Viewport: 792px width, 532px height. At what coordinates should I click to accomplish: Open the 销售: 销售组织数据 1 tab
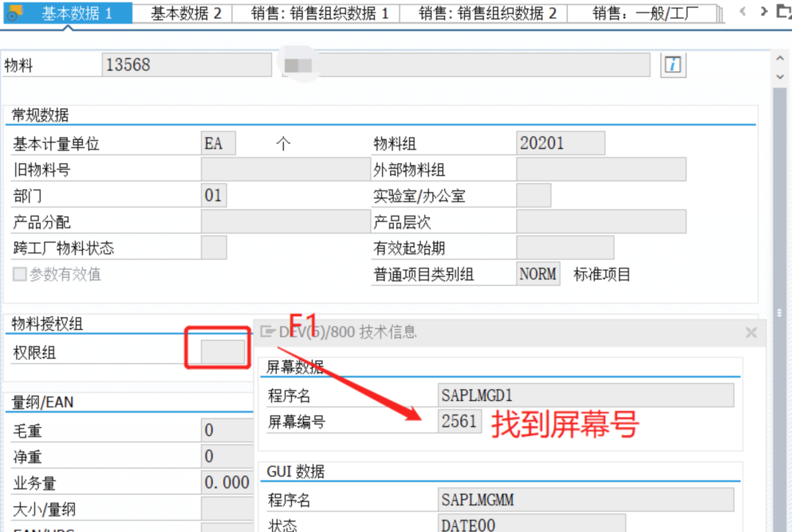pyautogui.click(x=315, y=10)
